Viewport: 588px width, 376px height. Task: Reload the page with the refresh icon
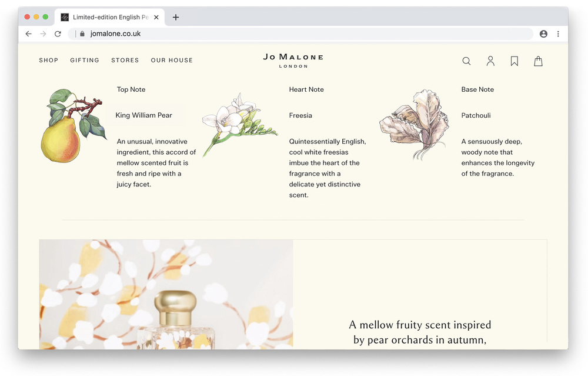(x=58, y=34)
